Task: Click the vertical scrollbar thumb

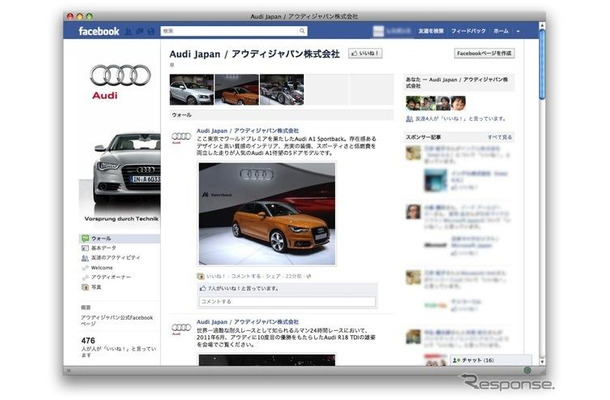Action: pos(542,64)
